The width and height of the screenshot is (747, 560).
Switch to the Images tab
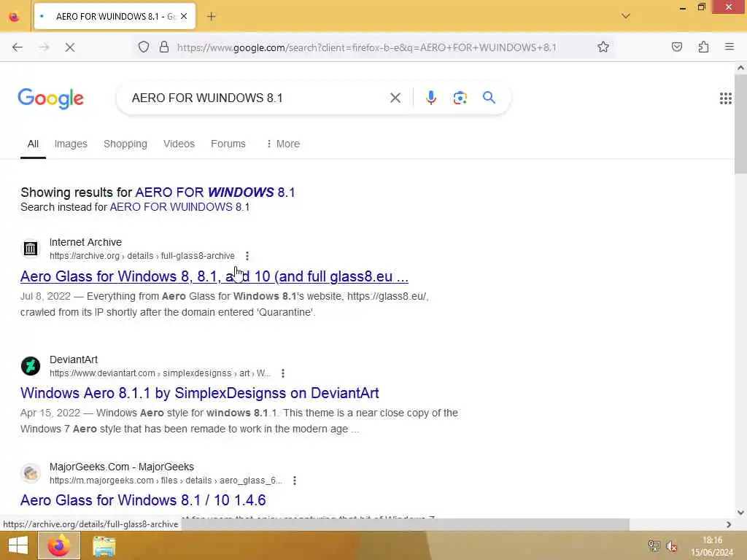point(71,144)
